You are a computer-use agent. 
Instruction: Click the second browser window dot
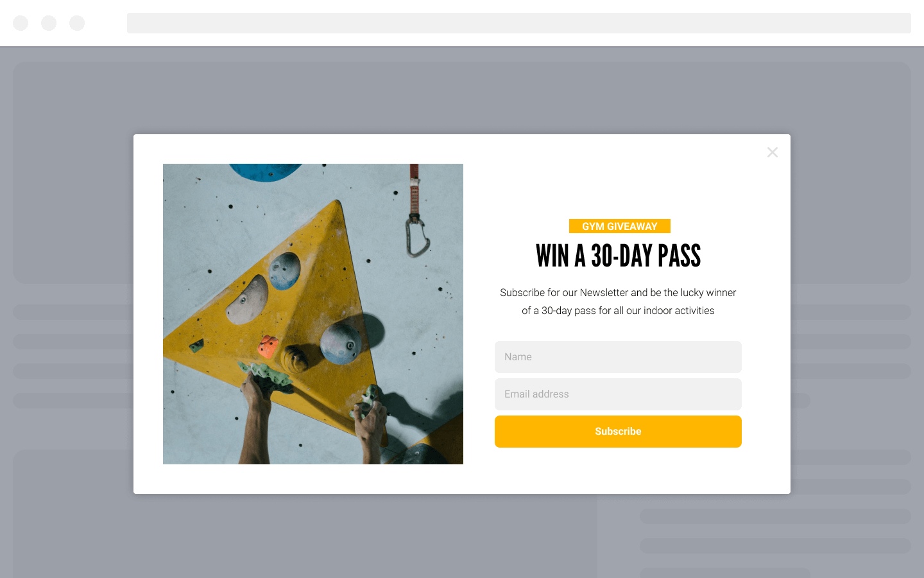click(x=49, y=23)
